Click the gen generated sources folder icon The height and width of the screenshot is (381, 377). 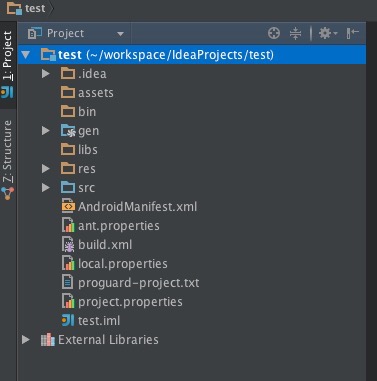point(68,131)
